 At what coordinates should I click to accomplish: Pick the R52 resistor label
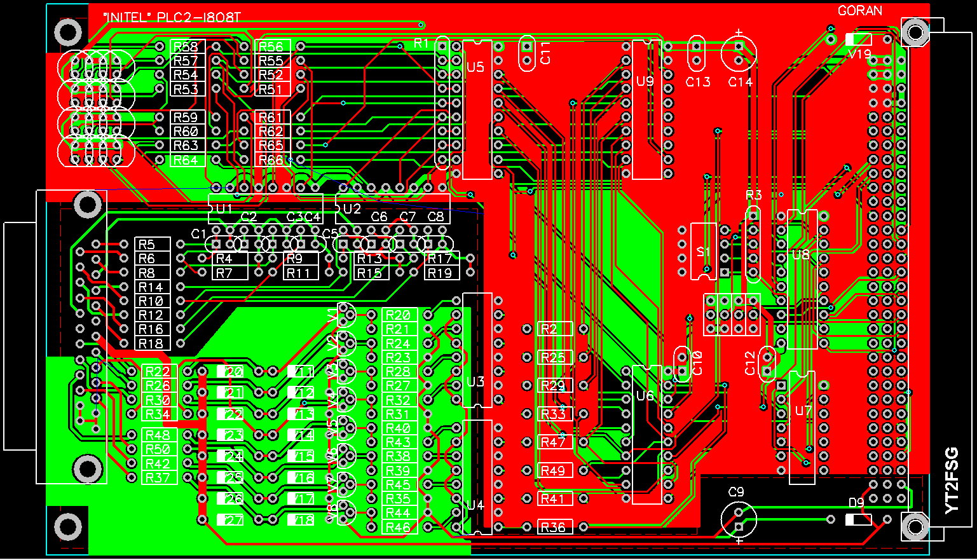point(271,75)
